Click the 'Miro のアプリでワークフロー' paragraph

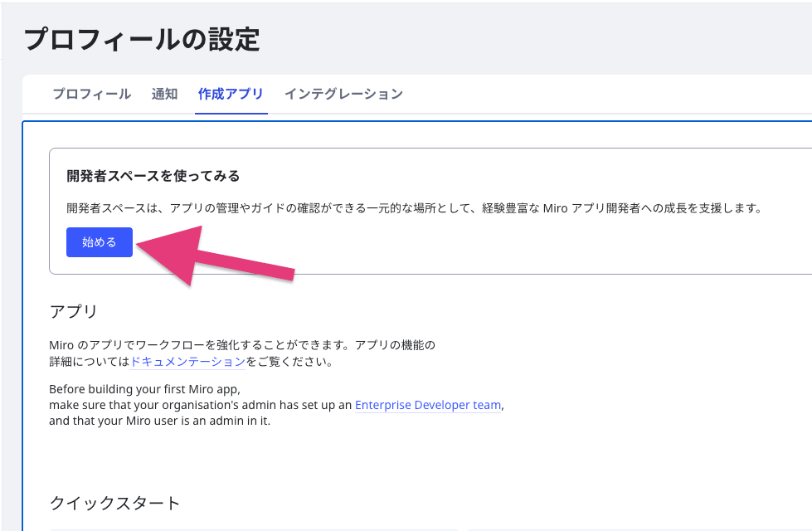tap(242, 353)
